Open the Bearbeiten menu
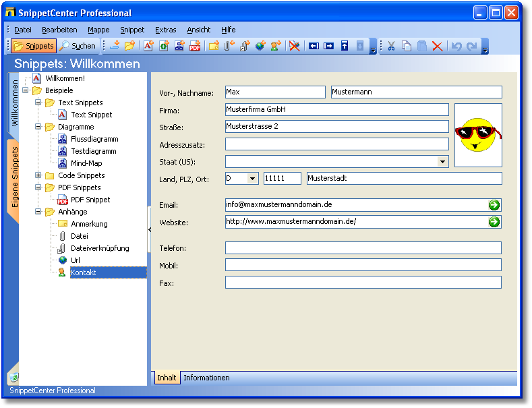The height and width of the screenshot is (408, 532). click(x=59, y=30)
